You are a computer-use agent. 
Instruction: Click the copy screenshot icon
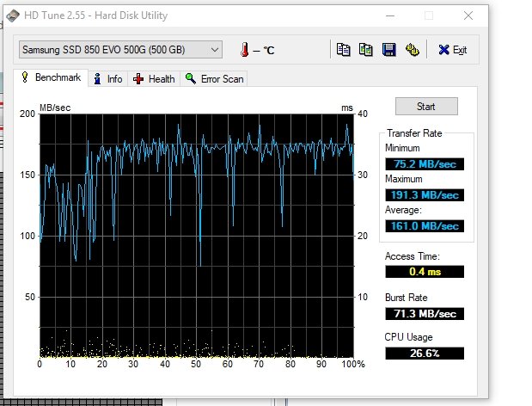click(x=366, y=50)
